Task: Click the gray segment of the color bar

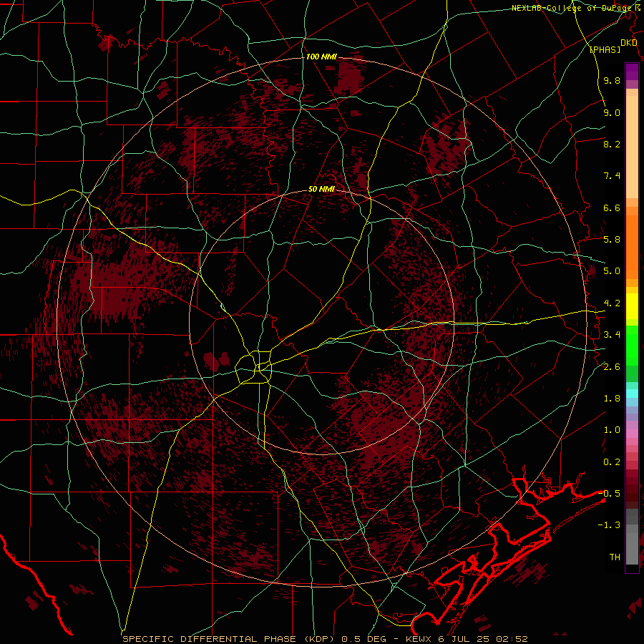Action: tap(632, 537)
